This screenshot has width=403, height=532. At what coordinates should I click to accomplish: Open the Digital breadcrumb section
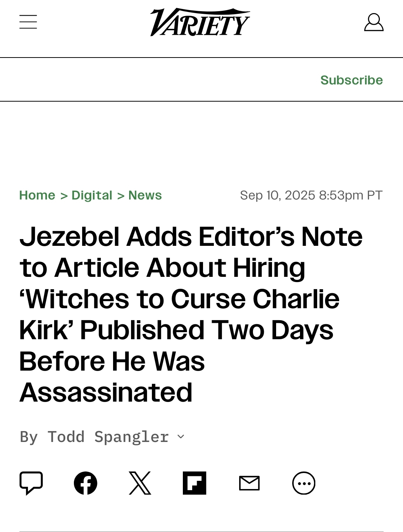92,195
